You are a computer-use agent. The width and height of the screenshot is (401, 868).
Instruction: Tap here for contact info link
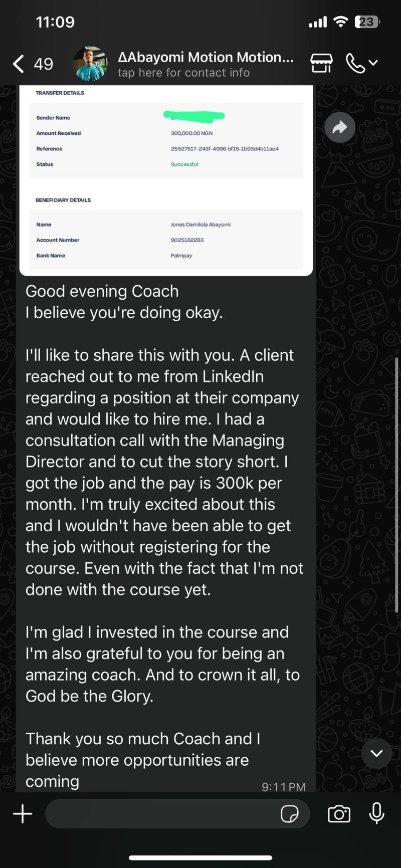183,73
